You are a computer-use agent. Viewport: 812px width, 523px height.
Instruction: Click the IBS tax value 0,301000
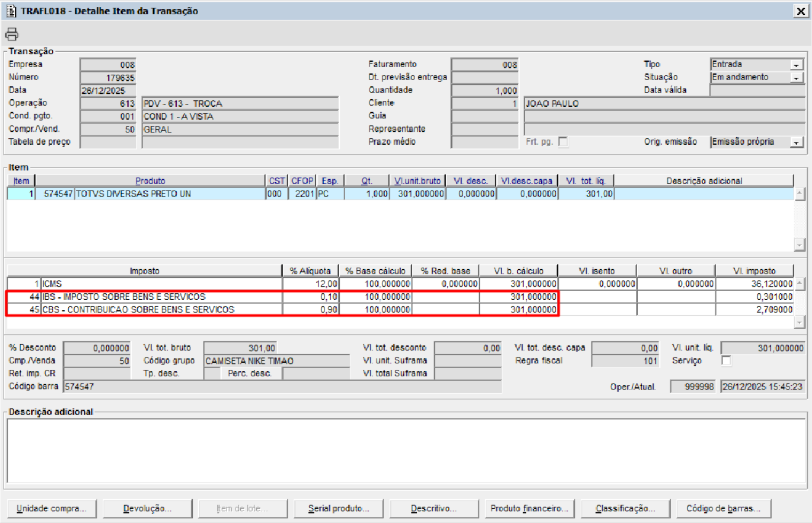click(755, 297)
